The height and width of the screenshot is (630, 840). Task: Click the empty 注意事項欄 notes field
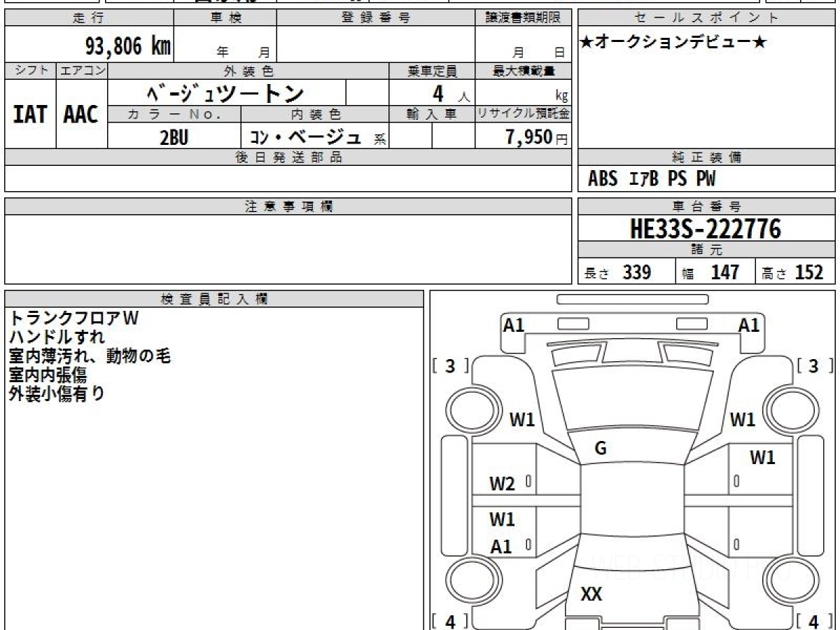click(287, 248)
